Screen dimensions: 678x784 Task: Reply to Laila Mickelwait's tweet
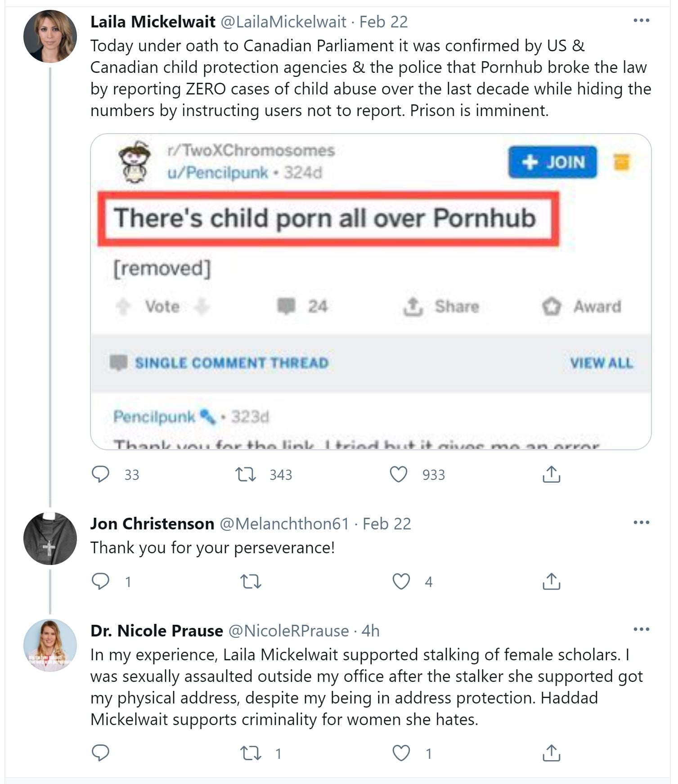100,474
